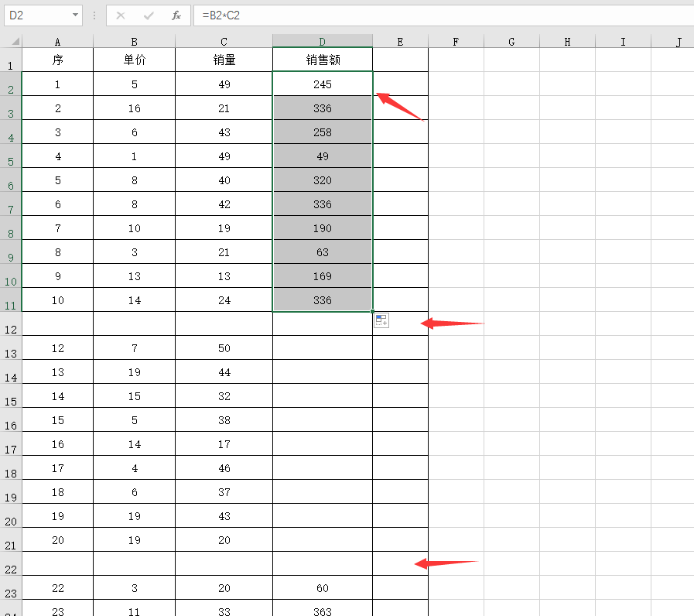
Task: Click cell C14 showing 44
Action: click(x=224, y=372)
